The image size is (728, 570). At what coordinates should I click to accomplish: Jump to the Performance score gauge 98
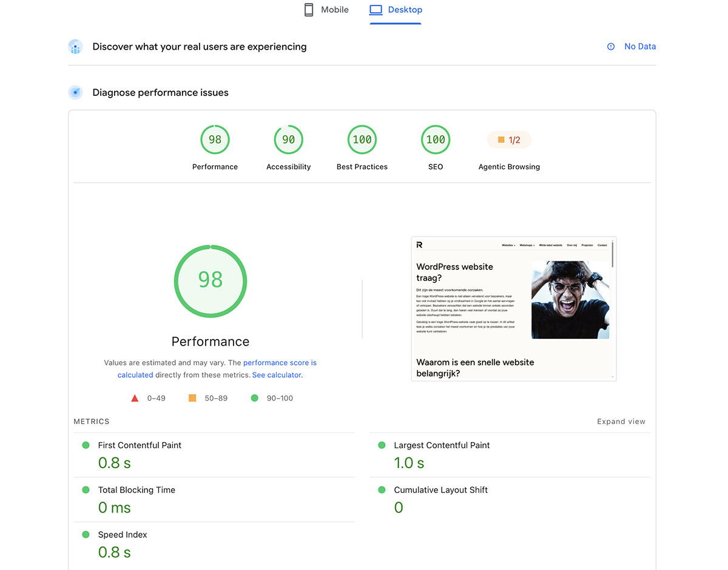pos(215,139)
